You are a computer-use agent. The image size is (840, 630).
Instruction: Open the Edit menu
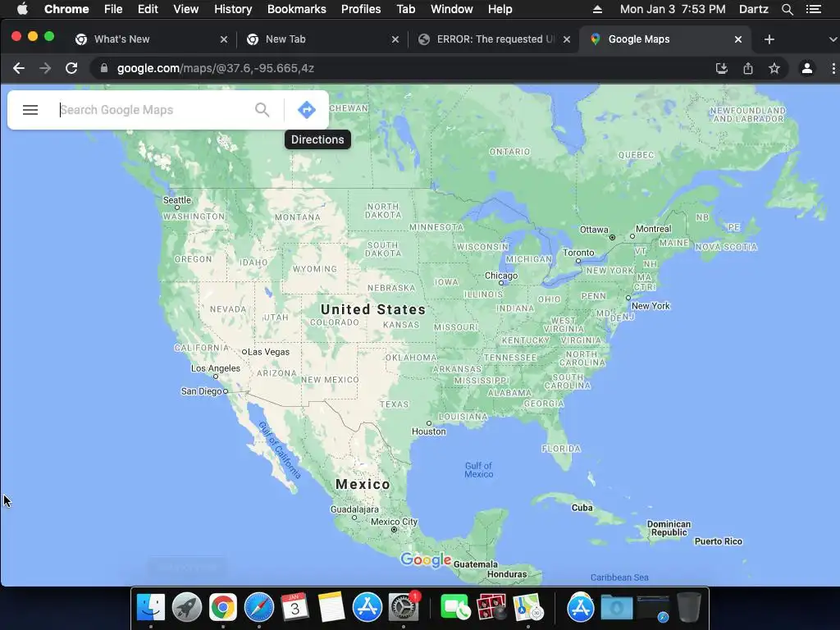(148, 9)
